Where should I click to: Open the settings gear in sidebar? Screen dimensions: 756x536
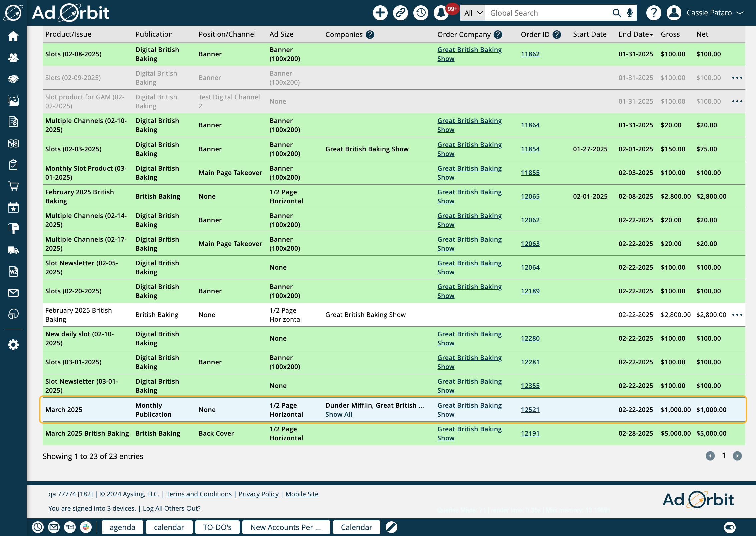click(13, 345)
